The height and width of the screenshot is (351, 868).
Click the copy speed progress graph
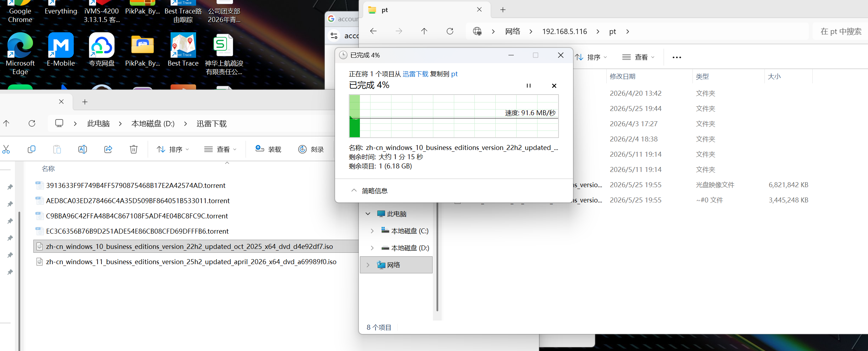pos(454,116)
